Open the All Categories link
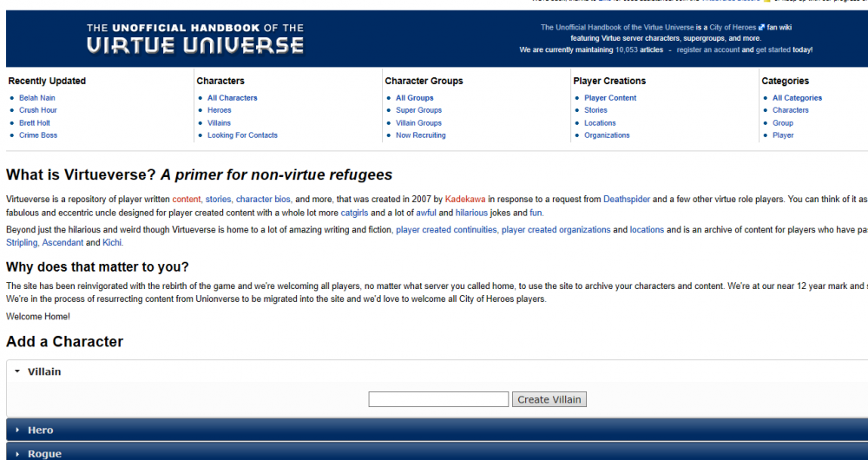The height and width of the screenshot is (460, 868). (797, 98)
